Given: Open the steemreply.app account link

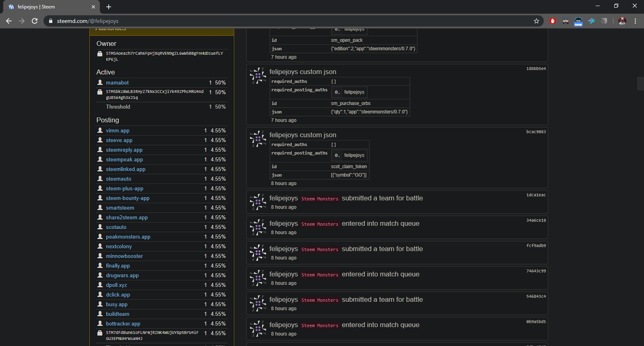Looking at the screenshot, I should pyautogui.click(x=124, y=150).
